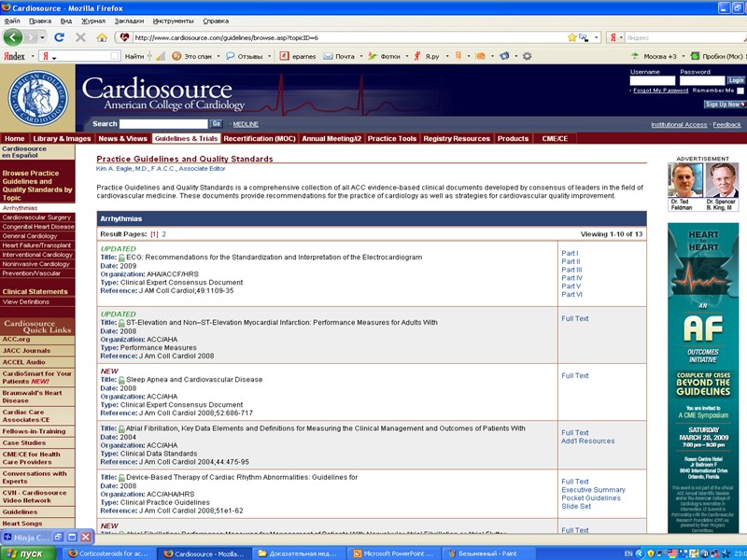Expand the 'Это спам' dropdown arrow
Viewport: 747px width, 560px height.
point(218,56)
